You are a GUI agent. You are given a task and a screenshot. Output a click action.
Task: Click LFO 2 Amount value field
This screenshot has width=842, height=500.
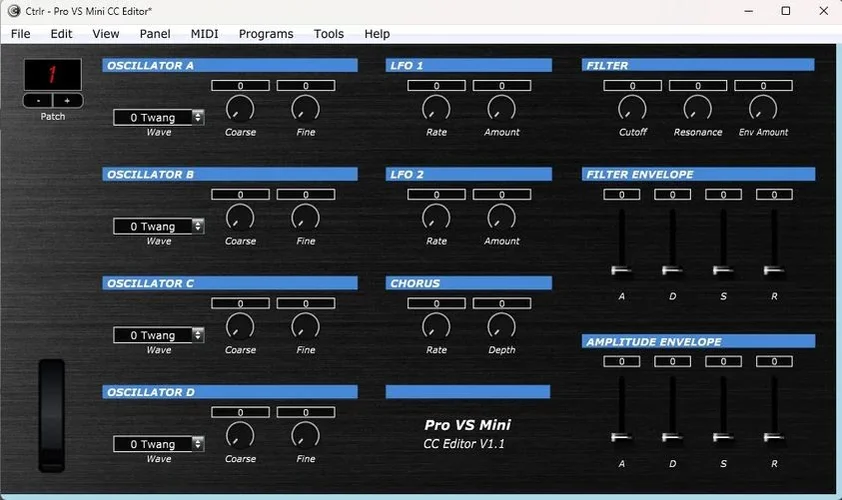point(502,194)
